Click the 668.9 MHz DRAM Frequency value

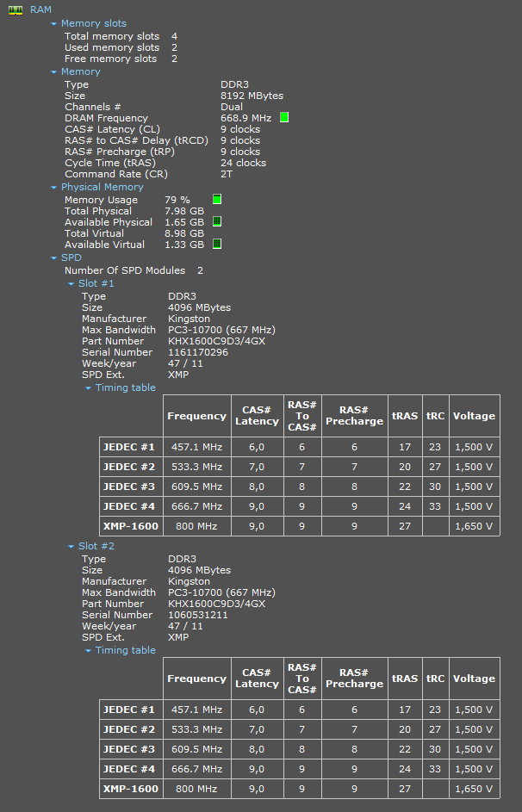pyautogui.click(x=245, y=118)
